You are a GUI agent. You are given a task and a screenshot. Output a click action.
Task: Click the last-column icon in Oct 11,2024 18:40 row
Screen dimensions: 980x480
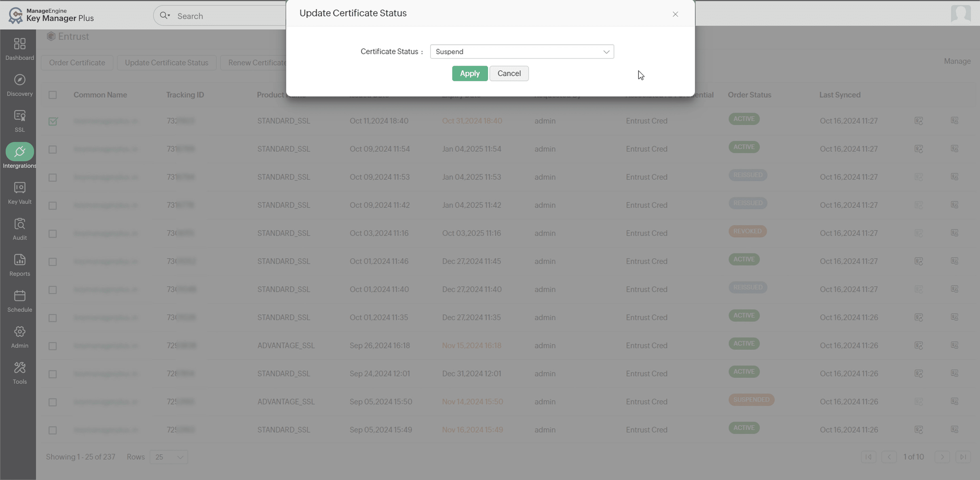pos(954,120)
